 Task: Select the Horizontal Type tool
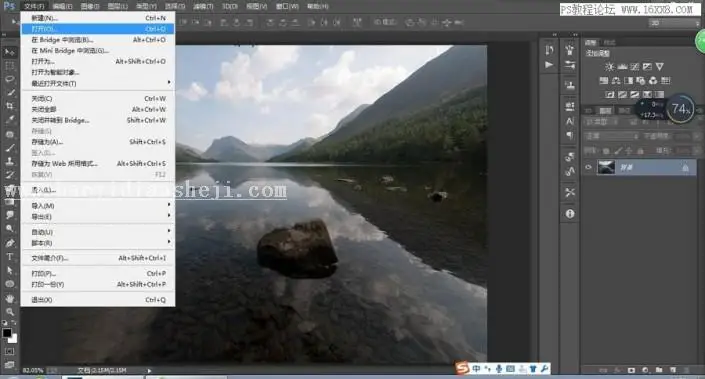pos(9,257)
